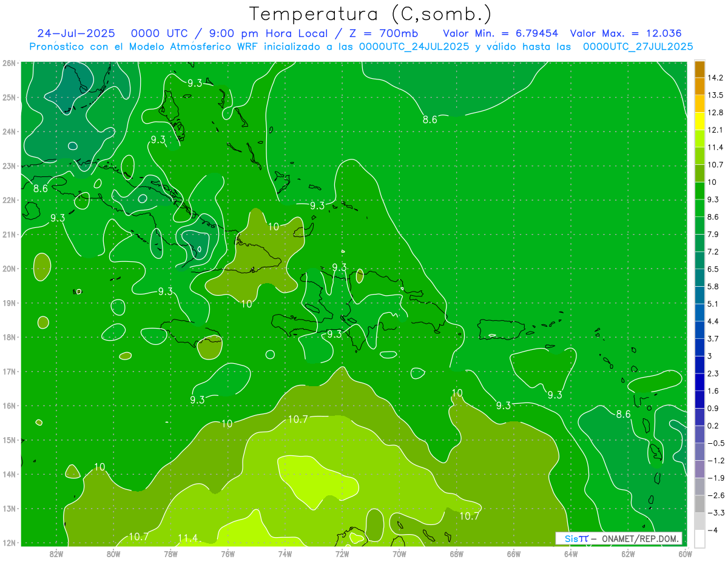Click the 62W longitude axis label
Image resolution: width=728 pixels, height=562 pixels.
pos(628,554)
